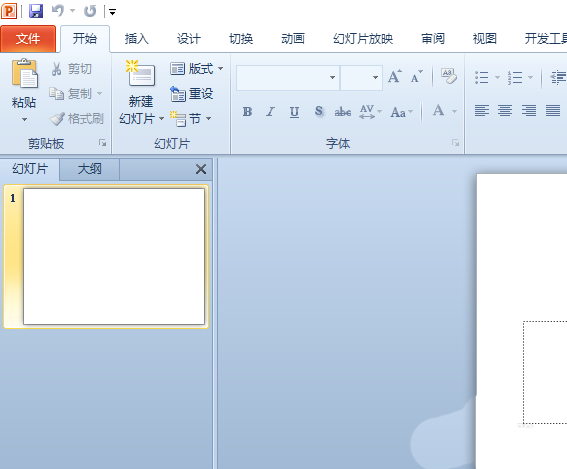Image resolution: width=567 pixels, height=469 pixels.
Task: Expand the numbering style dropdown arrow
Action: (530, 77)
